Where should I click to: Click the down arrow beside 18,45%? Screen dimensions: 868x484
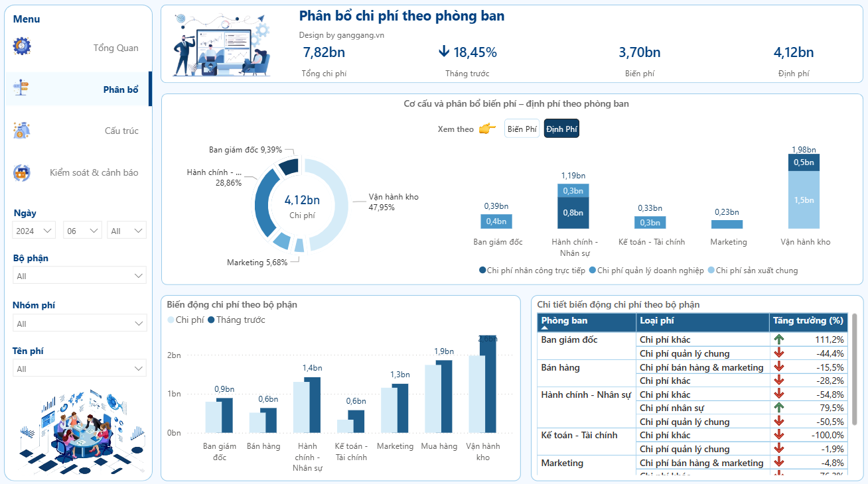444,52
